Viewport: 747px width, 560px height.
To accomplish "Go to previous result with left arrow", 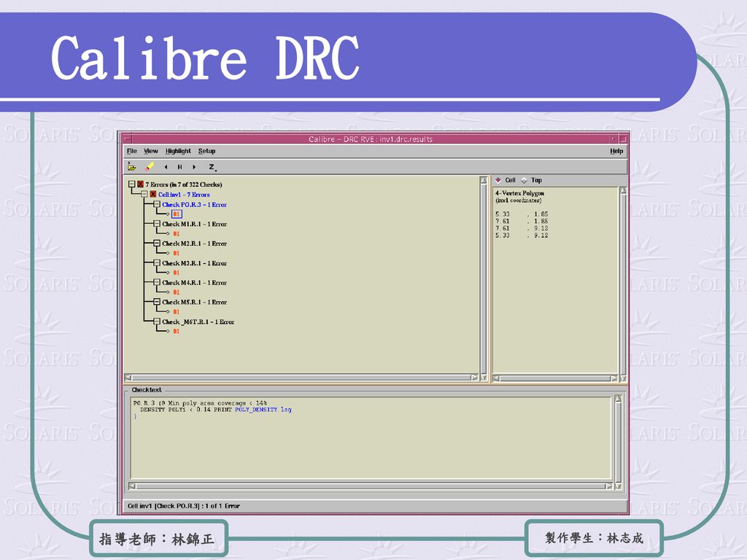I will pos(166,167).
